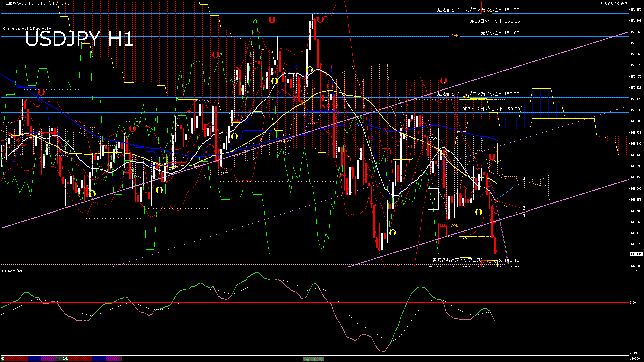Click red down arrow above D box
The image size is (644, 362).
click(x=492, y=157)
